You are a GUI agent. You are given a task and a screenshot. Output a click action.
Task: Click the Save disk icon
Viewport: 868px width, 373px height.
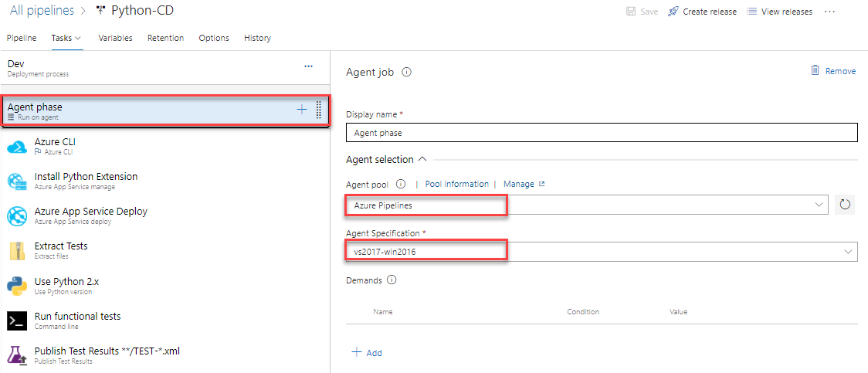tap(631, 11)
